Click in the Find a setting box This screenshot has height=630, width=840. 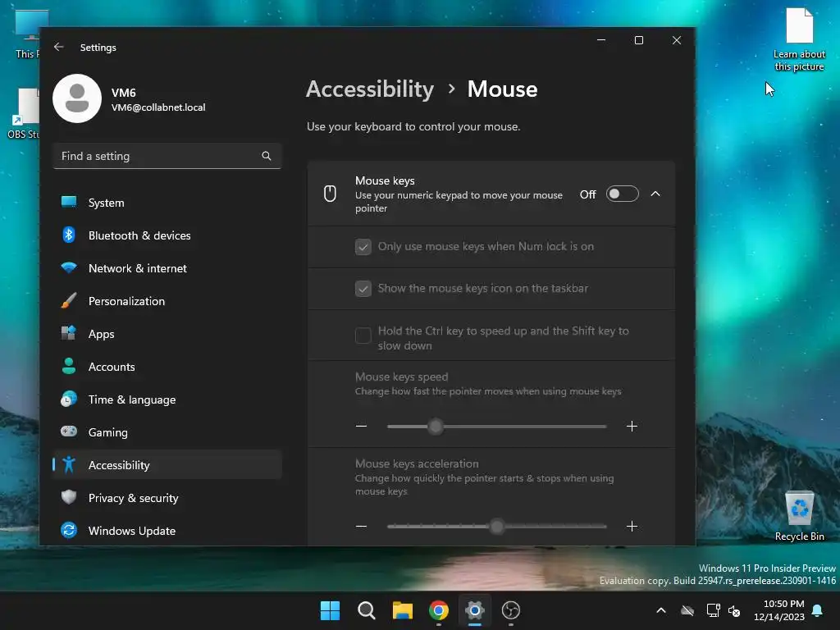click(167, 156)
